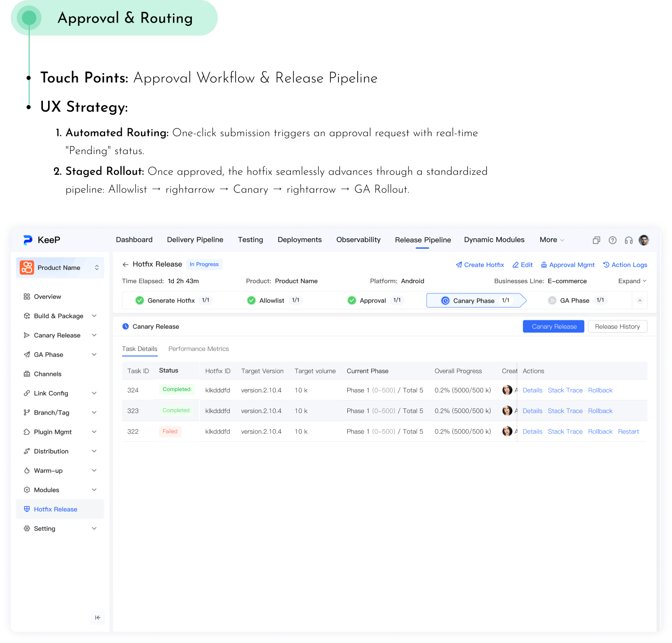Click the Allowlist green check icon
The height and width of the screenshot is (643, 672).
click(251, 301)
